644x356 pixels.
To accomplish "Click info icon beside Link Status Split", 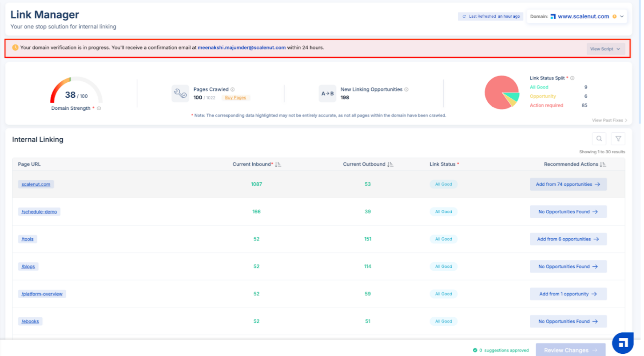I will click(572, 78).
